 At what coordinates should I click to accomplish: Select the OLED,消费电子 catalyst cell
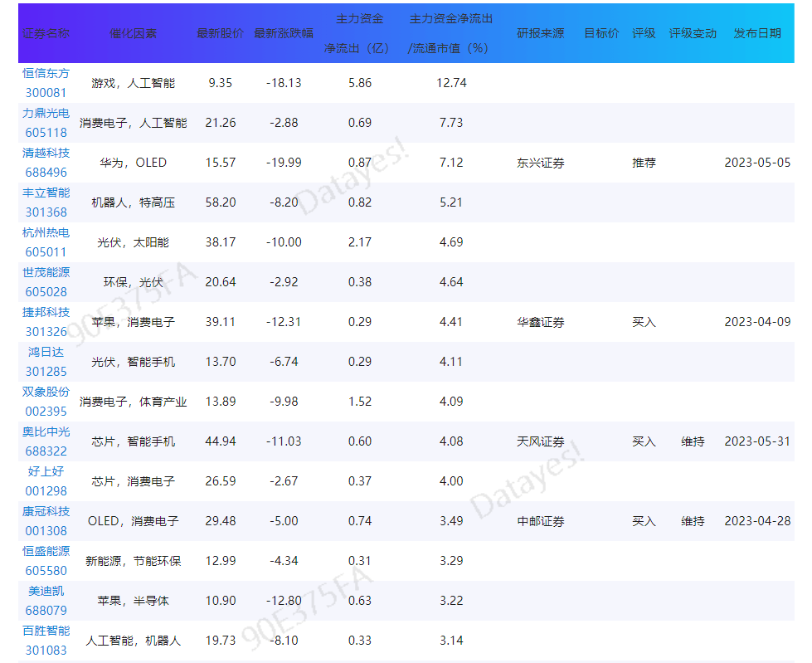coord(133,522)
